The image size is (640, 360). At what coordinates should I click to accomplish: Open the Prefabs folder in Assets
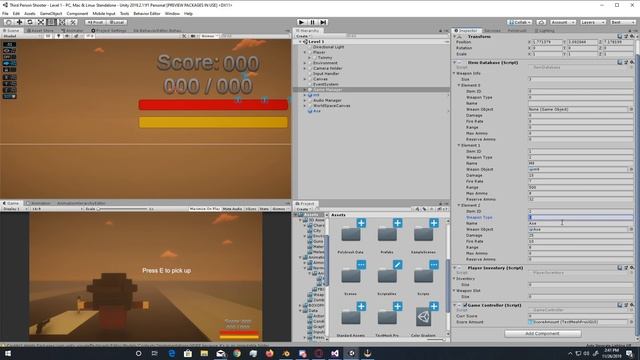pyautogui.click(x=387, y=234)
